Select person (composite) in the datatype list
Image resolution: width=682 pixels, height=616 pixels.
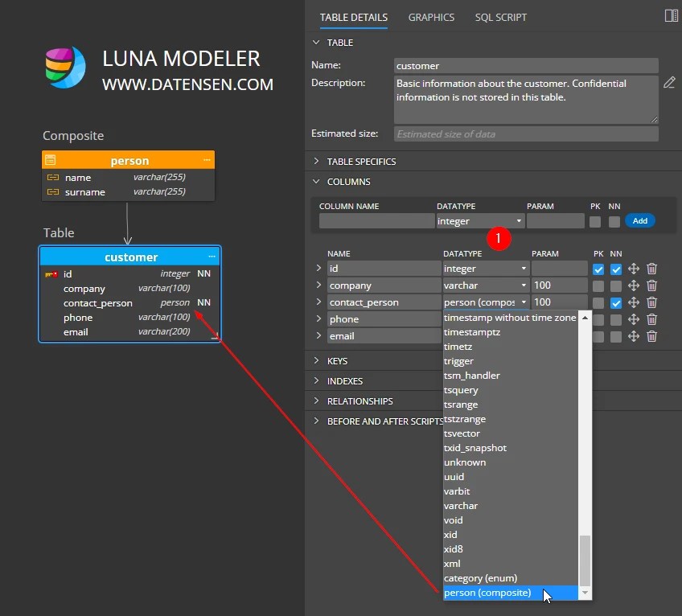point(488,593)
